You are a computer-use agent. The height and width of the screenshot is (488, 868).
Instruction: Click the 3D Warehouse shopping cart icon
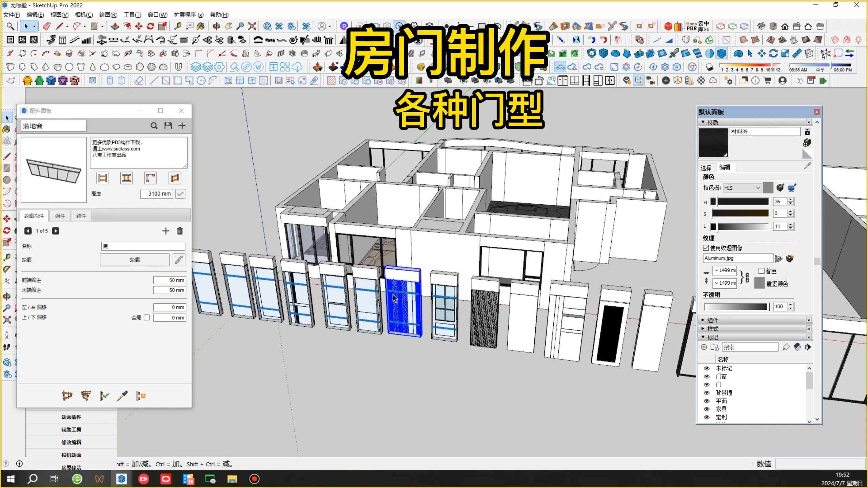(x=768, y=81)
